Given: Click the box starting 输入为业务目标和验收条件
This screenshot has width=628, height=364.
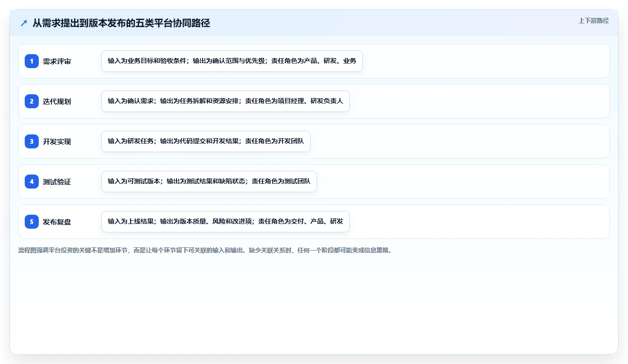Looking at the screenshot, I should 232,61.
